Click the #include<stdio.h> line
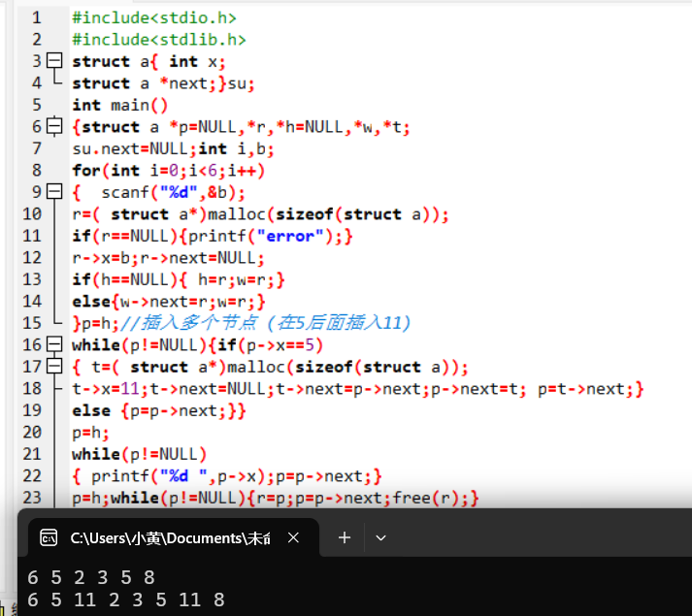692x616 pixels. 154,17
